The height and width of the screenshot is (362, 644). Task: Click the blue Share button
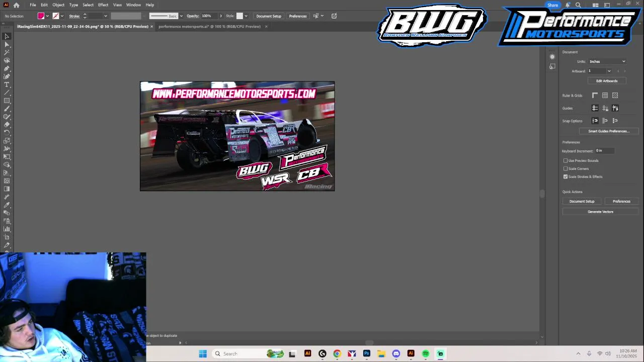point(552,5)
